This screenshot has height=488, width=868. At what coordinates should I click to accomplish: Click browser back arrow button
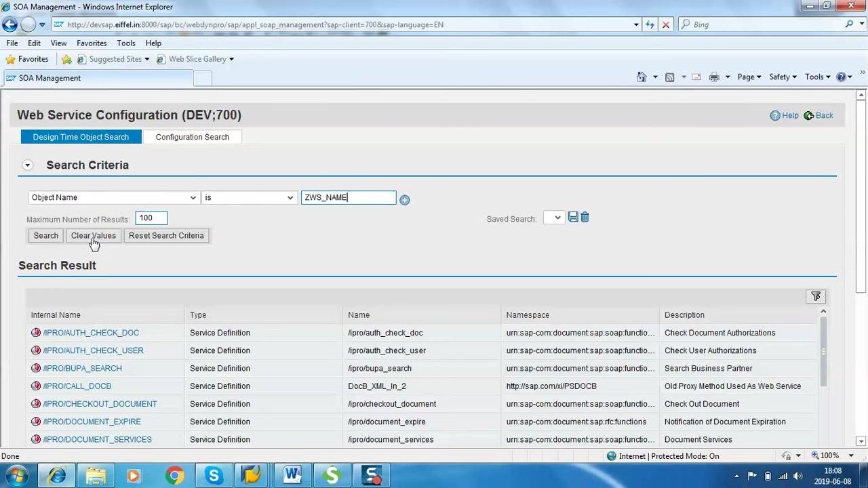coord(9,24)
